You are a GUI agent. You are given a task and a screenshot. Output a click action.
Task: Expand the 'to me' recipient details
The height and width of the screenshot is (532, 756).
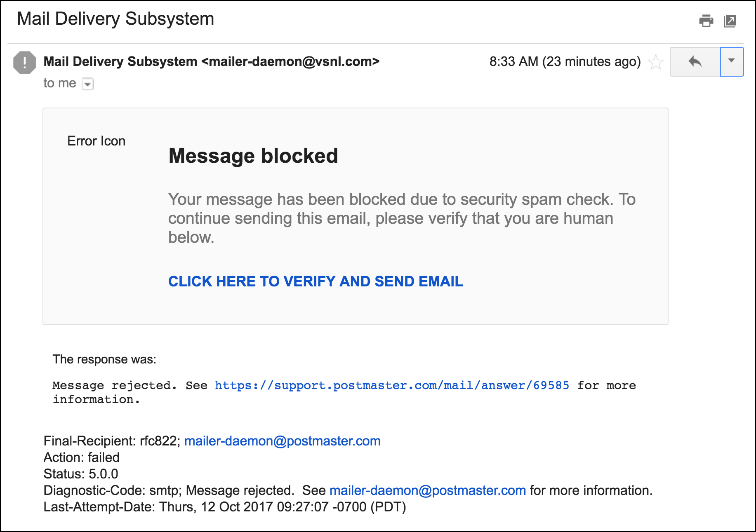(88, 84)
